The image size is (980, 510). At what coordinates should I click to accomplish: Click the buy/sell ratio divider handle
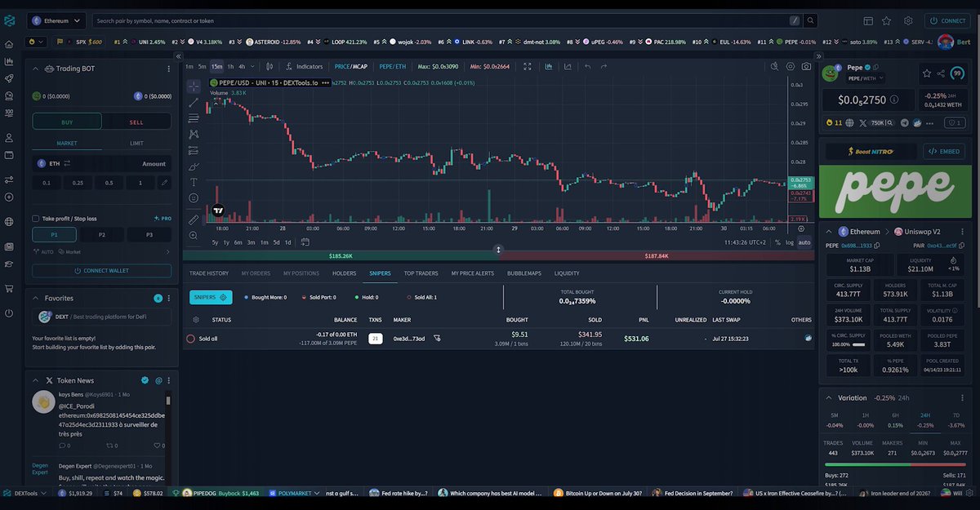click(x=499, y=250)
